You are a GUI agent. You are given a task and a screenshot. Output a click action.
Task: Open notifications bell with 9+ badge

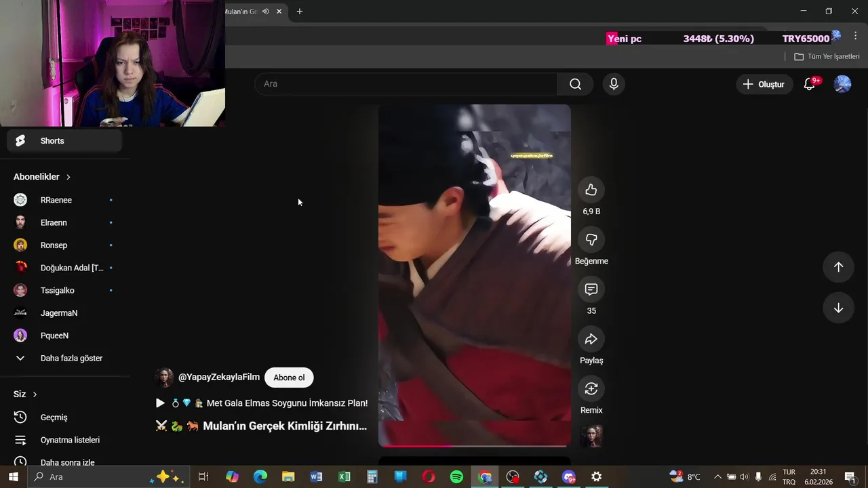coord(809,84)
